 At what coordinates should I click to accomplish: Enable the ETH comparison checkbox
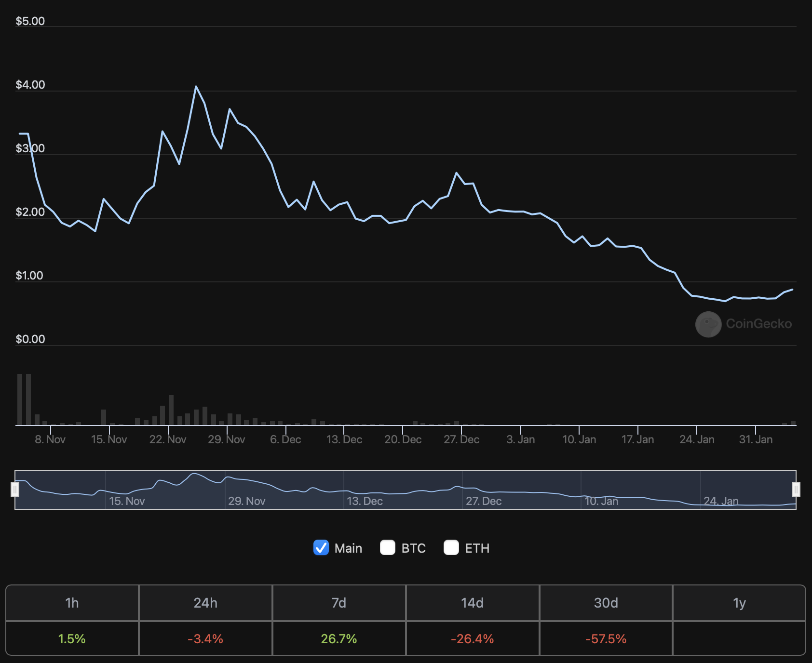451,548
